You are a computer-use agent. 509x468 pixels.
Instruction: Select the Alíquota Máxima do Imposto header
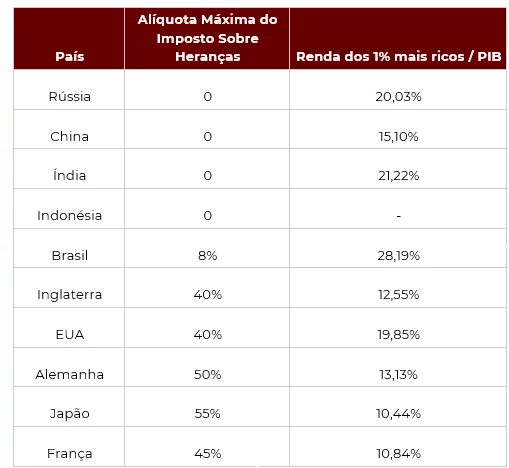click(x=207, y=38)
